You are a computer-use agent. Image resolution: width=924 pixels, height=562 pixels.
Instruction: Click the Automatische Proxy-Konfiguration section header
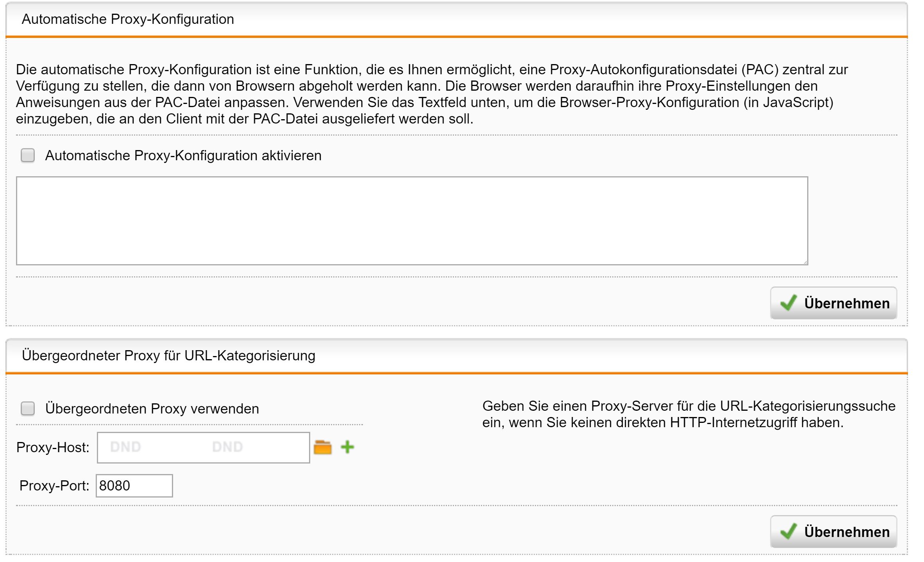pos(128,19)
